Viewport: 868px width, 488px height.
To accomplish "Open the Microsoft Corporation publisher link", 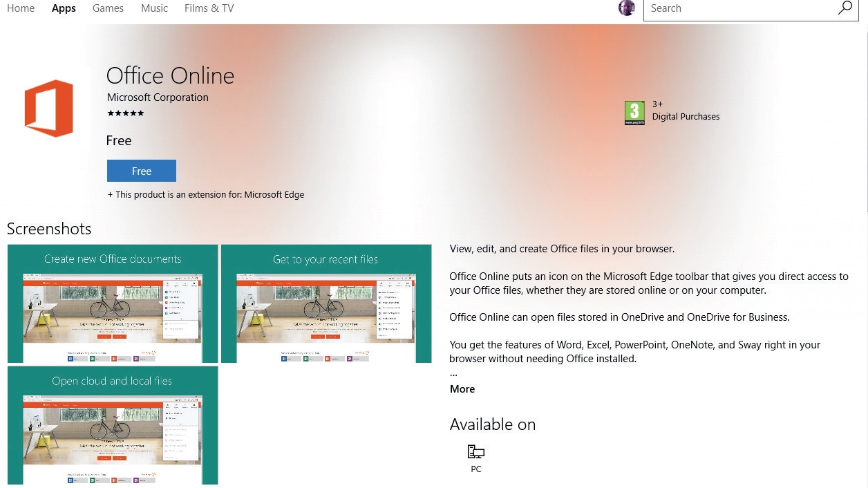I will tap(158, 97).
